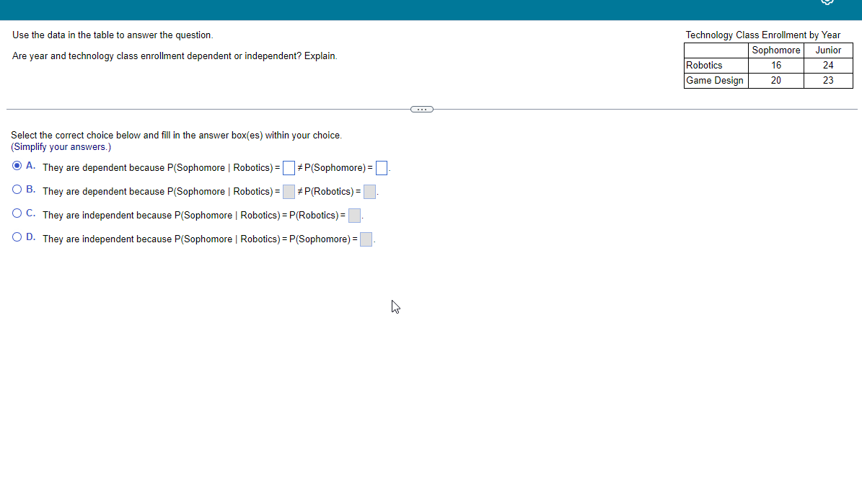862x504 pixels.
Task: Click the P(Sophomore | Robotics) box in choice B
Action: point(288,191)
